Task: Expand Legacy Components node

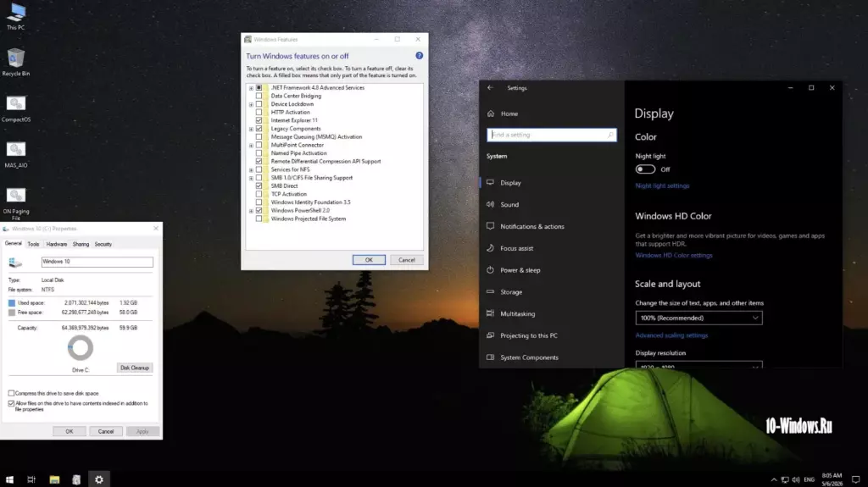Action: pos(251,129)
